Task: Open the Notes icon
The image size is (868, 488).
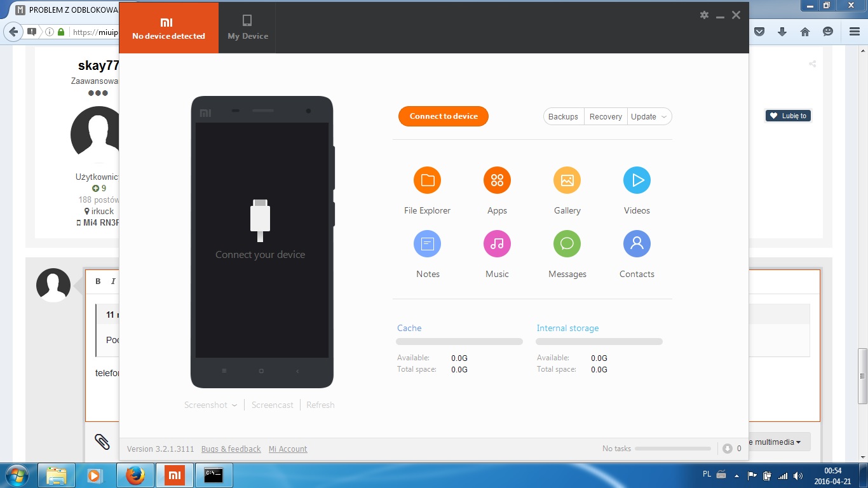Action: pyautogui.click(x=427, y=244)
